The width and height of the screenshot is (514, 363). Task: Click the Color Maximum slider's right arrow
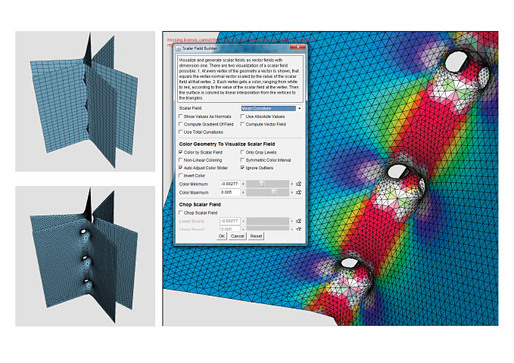click(x=292, y=192)
